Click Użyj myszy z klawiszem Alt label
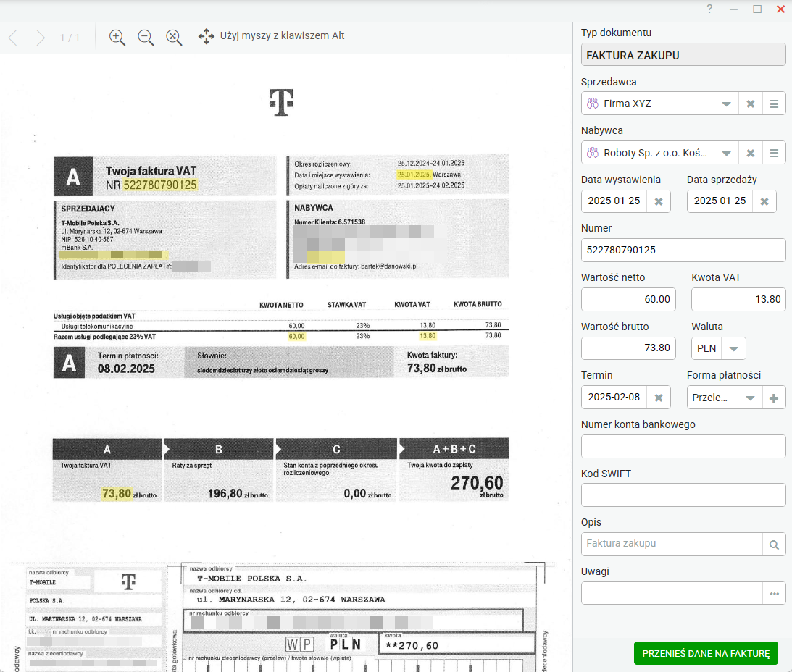Image resolution: width=792 pixels, height=672 pixels. coord(282,36)
